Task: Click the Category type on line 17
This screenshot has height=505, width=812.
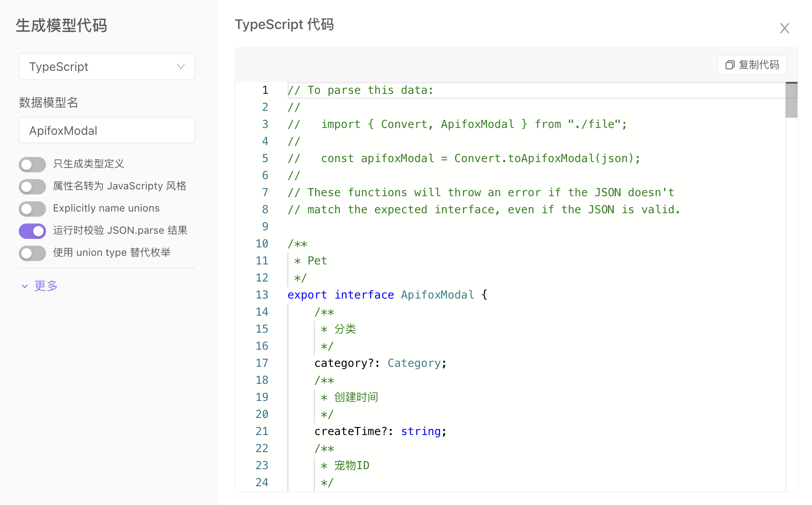Action: click(414, 363)
